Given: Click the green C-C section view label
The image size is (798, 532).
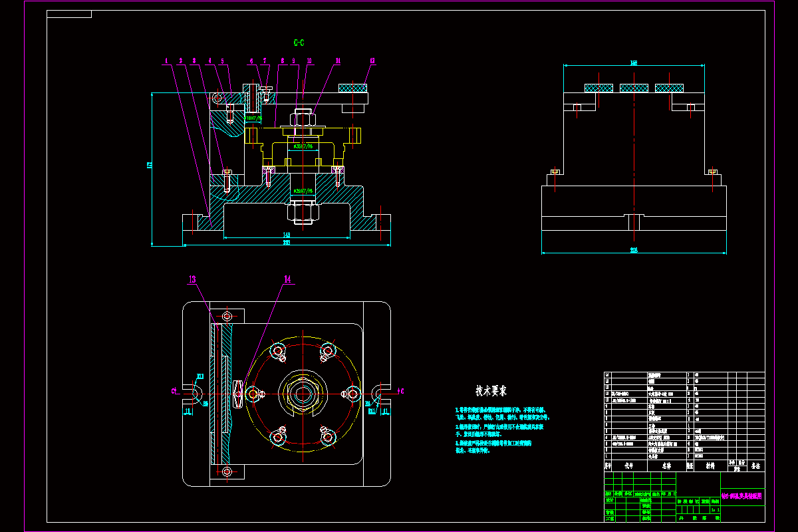Looking at the screenshot, I should point(299,43).
